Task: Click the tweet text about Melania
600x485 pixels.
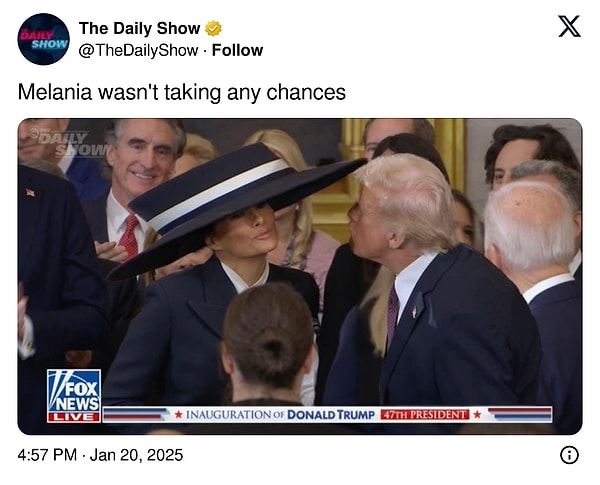Action: tap(182, 93)
